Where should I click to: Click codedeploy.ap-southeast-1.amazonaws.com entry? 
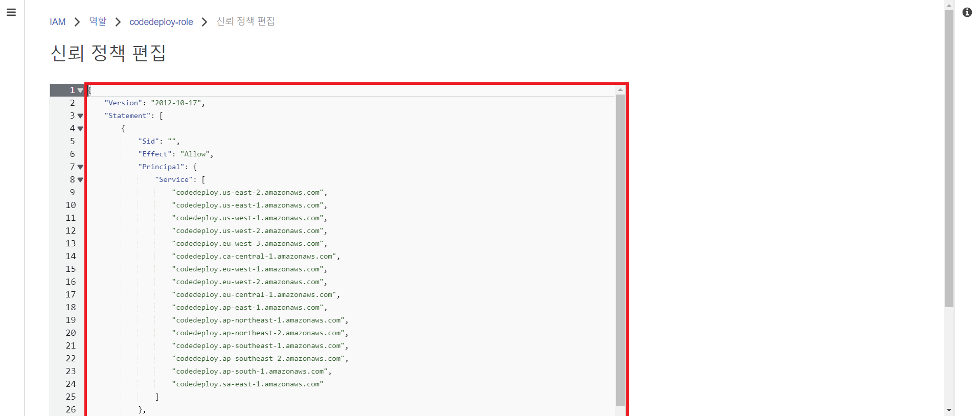coord(260,346)
